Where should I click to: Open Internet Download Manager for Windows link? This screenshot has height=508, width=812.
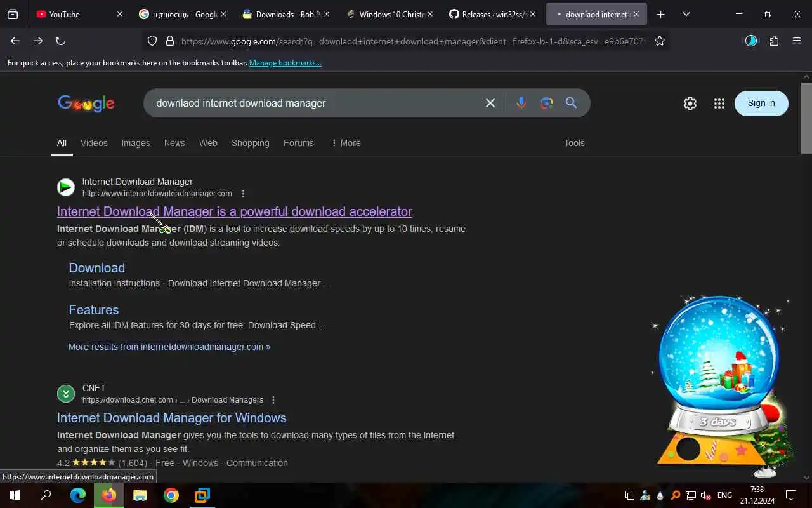[x=172, y=418]
